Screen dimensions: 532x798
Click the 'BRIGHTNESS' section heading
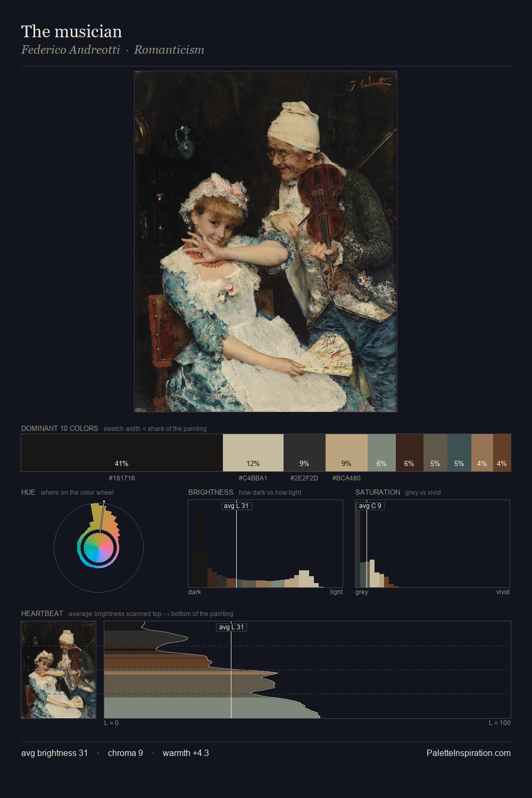click(x=211, y=492)
